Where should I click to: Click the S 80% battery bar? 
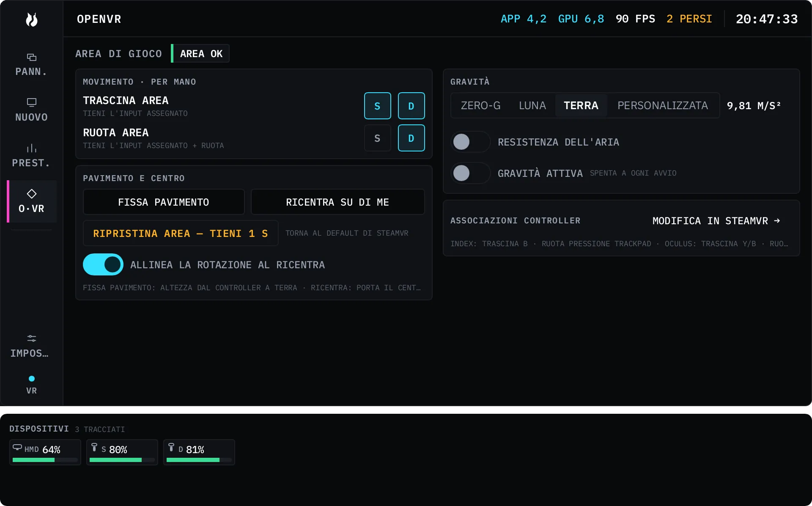pos(122,460)
